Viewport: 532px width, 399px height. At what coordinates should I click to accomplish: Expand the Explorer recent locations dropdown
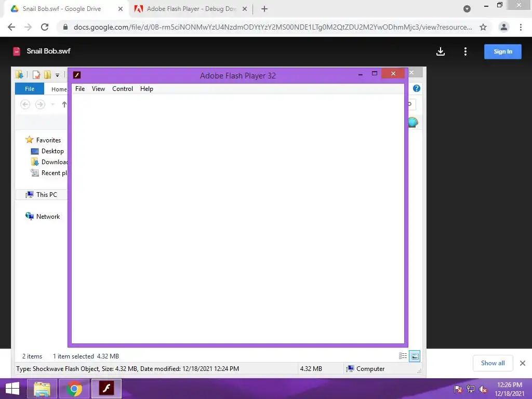click(52, 104)
